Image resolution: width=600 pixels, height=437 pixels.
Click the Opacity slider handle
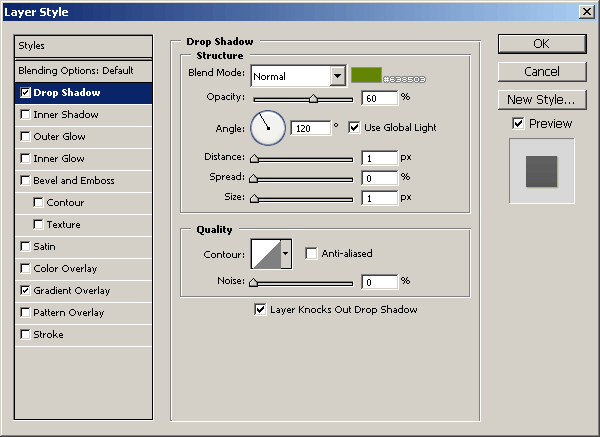click(313, 99)
